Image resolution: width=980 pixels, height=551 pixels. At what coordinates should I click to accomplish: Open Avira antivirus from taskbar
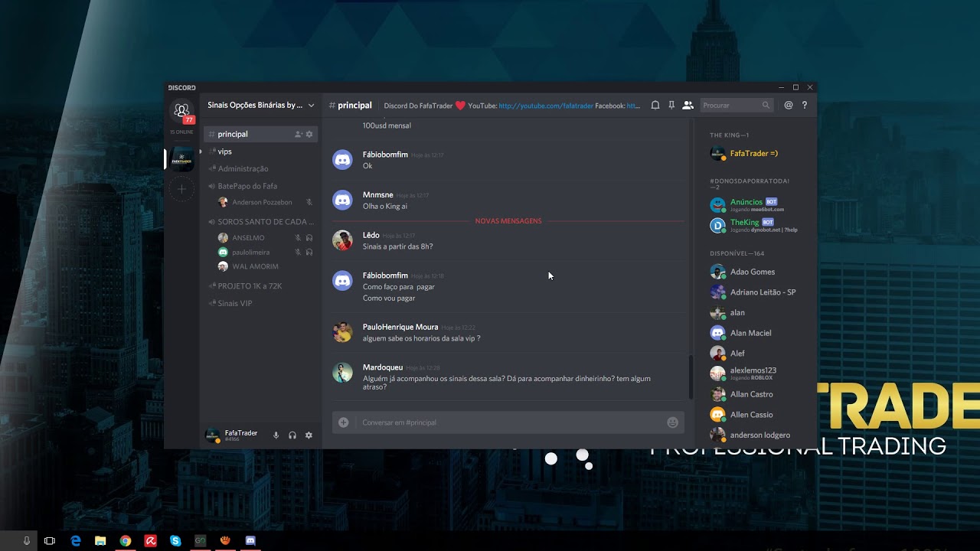pos(151,540)
